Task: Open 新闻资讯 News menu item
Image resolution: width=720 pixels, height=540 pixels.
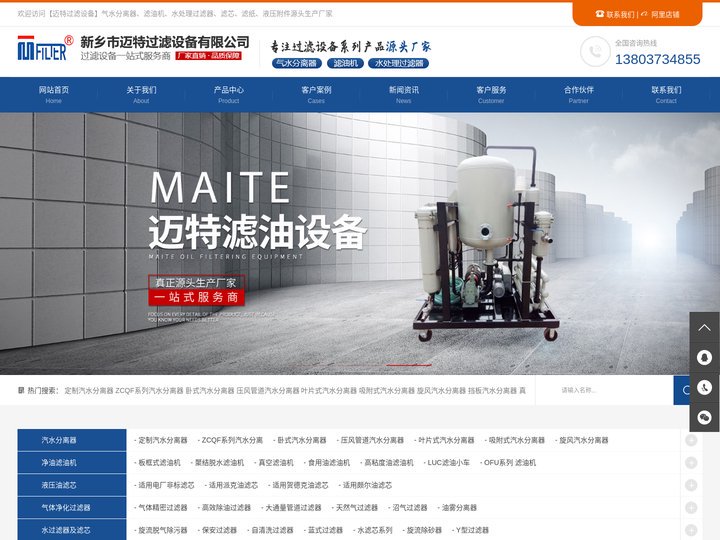Action: (x=404, y=95)
